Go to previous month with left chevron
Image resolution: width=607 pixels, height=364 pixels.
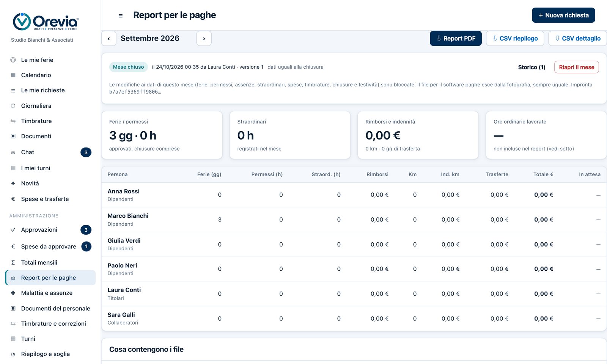click(109, 38)
